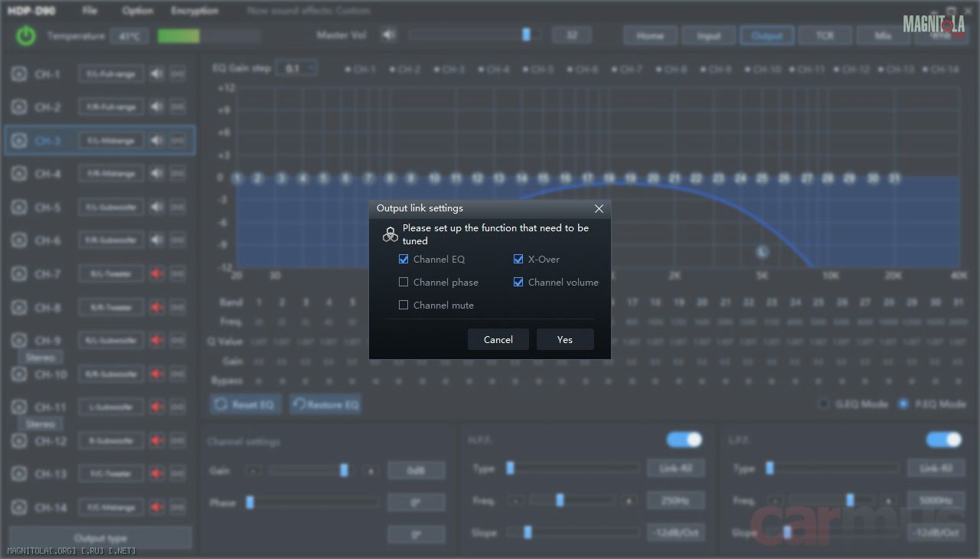Click the CH-4 speaker mute icon
Viewport: 980px width, 559px height.
click(x=157, y=174)
